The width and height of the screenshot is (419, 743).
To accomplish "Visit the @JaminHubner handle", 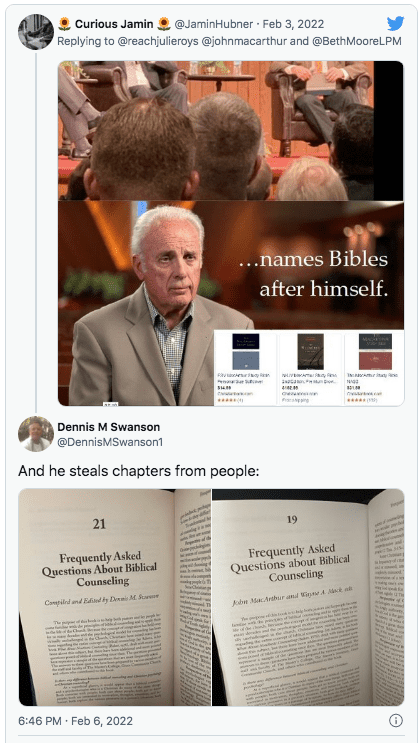I will (215, 24).
